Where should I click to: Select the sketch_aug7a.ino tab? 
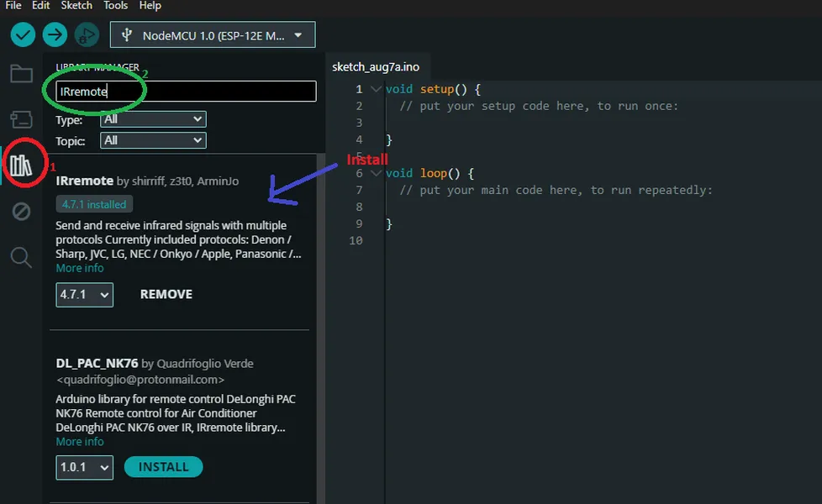click(376, 67)
